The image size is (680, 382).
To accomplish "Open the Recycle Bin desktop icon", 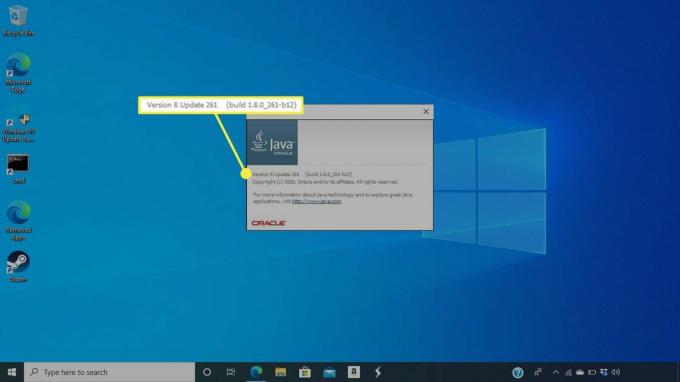I will 18,20.
